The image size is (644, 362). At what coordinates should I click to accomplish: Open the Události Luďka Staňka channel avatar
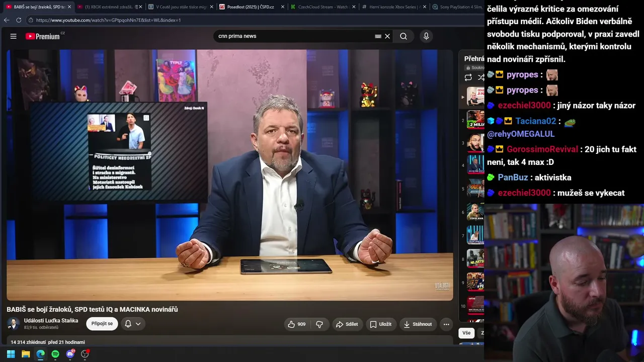pyautogui.click(x=14, y=324)
